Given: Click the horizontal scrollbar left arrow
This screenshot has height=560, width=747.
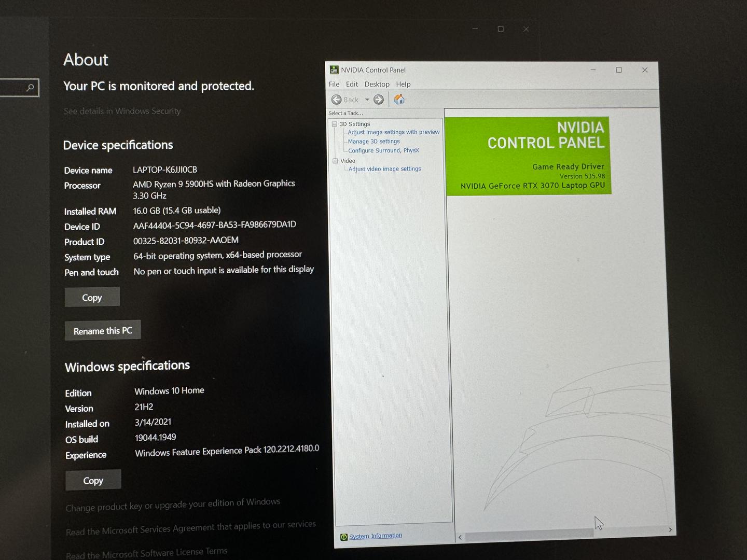Looking at the screenshot, I should pyautogui.click(x=460, y=538).
